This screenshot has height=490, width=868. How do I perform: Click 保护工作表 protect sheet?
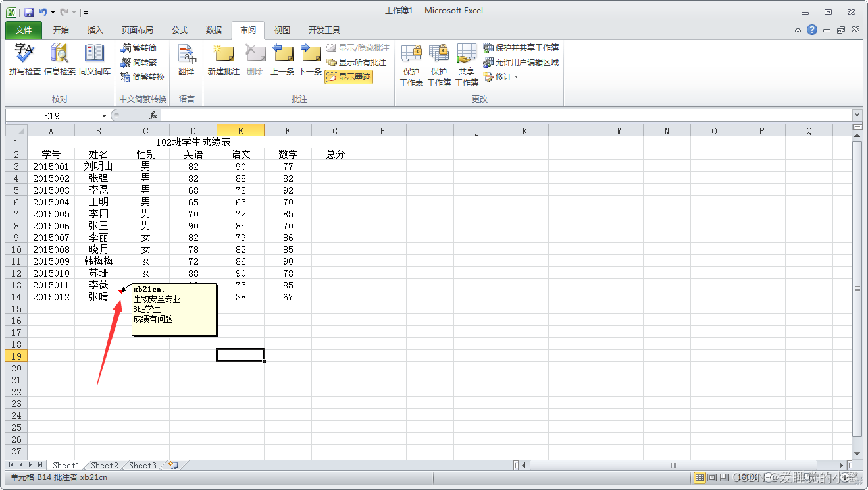411,65
